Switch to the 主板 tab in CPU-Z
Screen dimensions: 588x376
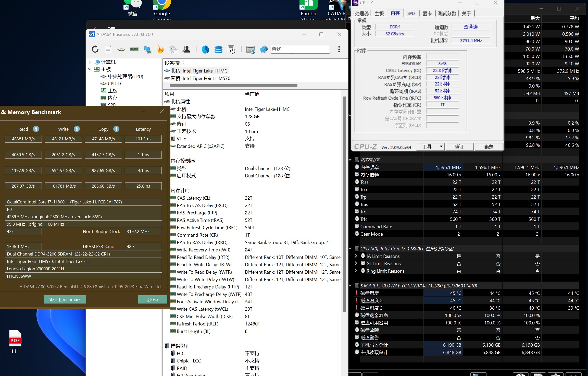click(x=379, y=13)
